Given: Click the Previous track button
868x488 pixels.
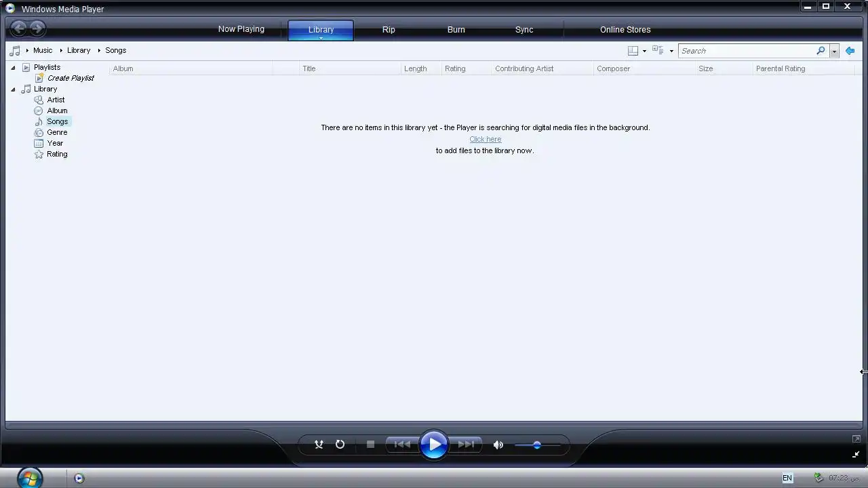Looking at the screenshot, I should pyautogui.click(x=401, y=445).
